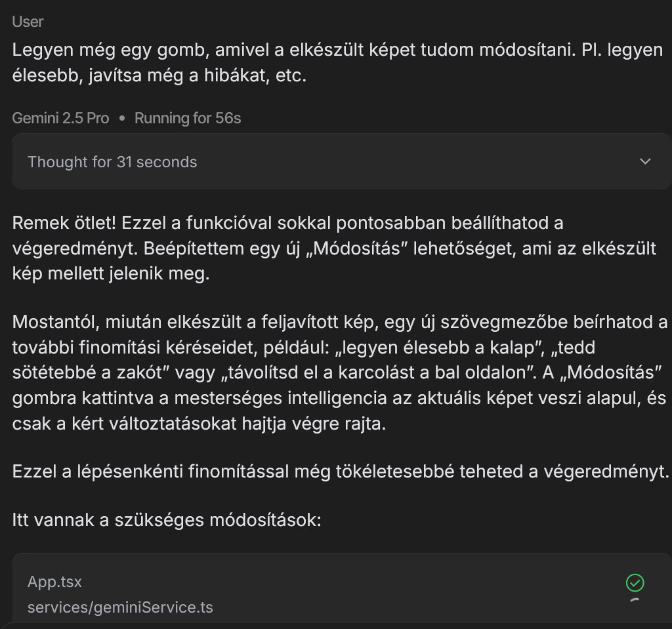Image resolution: width=672 pixels, height=629 pixels.
Task: Click the "Running for 56s" status text
Action: click(188, 118)
